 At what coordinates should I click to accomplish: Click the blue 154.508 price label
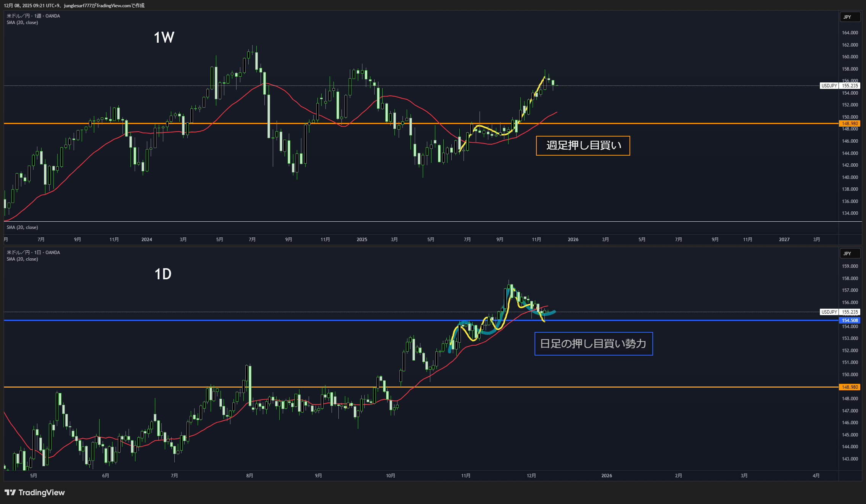tap(850, 320)
